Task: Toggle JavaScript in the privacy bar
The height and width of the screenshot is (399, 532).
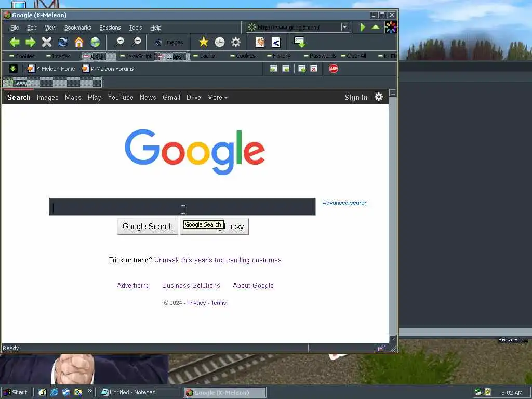Action: click(136, 56)
